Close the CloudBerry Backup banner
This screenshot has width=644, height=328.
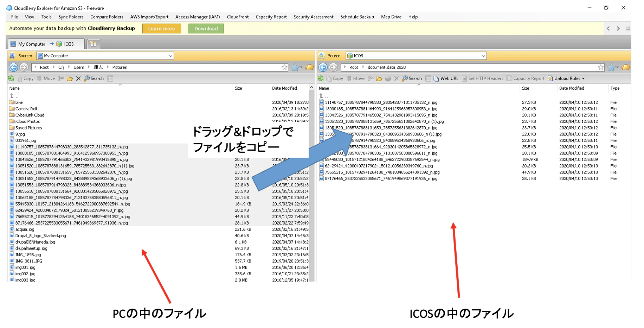[x=628, y=29]
